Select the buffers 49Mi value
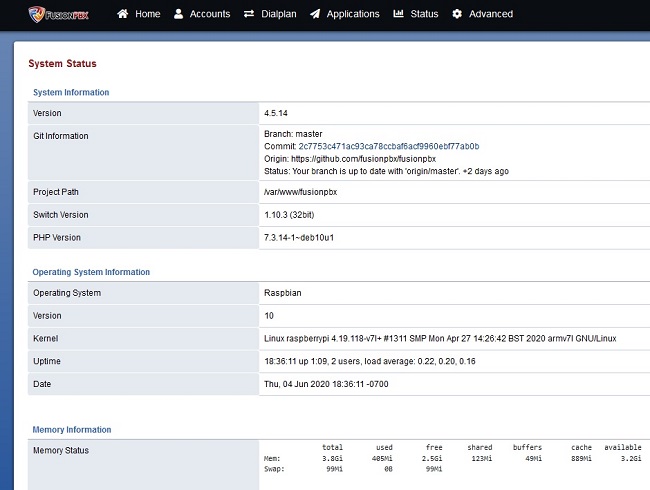650x490 pixels. (x=533, y=458)
